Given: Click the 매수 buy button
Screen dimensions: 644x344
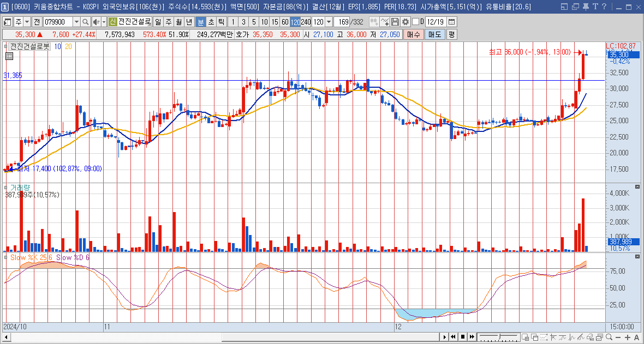Looking at the screenshot, I should pyautogui.click(x=413, y=34).
